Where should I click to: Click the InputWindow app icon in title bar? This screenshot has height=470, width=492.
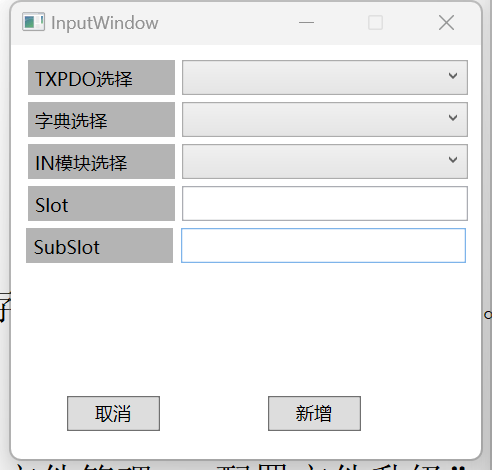(33, 22)
